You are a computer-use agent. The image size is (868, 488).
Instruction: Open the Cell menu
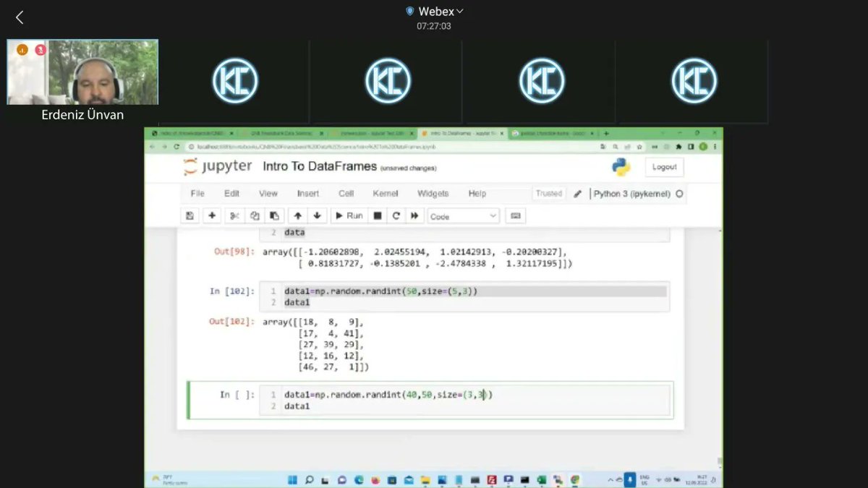coord(346,194)
